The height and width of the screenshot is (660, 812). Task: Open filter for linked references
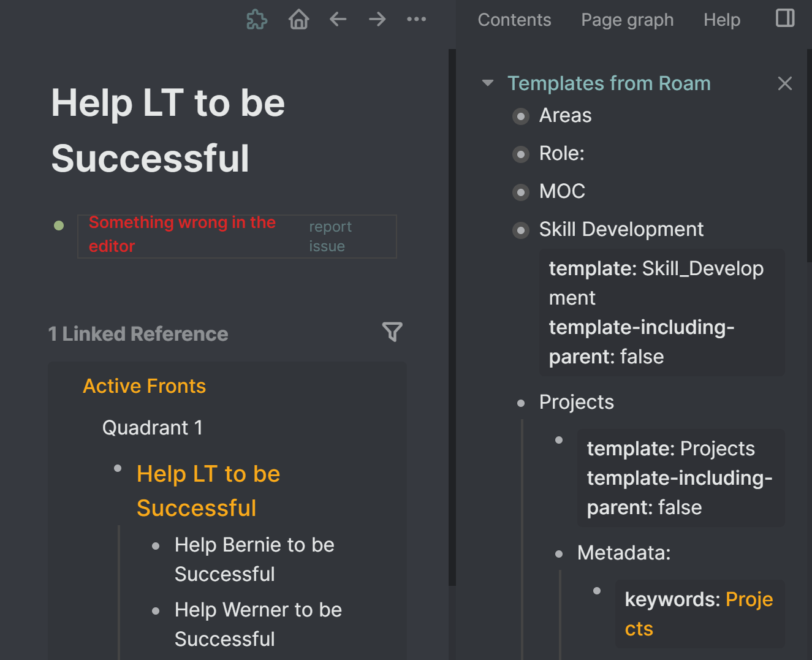pyautogui.click(x=392, y=332)
